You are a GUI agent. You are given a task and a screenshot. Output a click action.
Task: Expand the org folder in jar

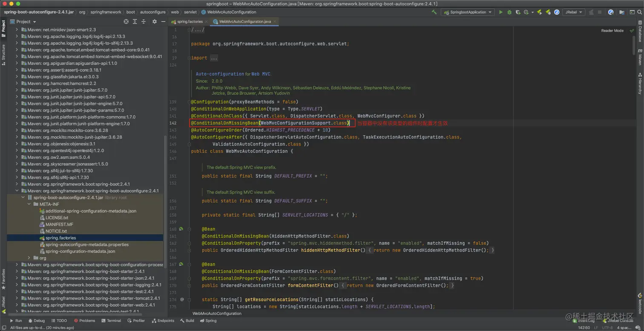[29, 258]
